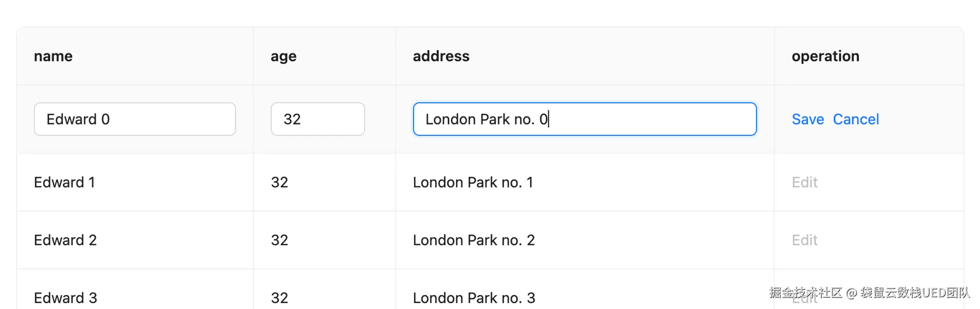Screen dimensions: 980x309
Task: Click the operation column header
Action: coord(825,56)
